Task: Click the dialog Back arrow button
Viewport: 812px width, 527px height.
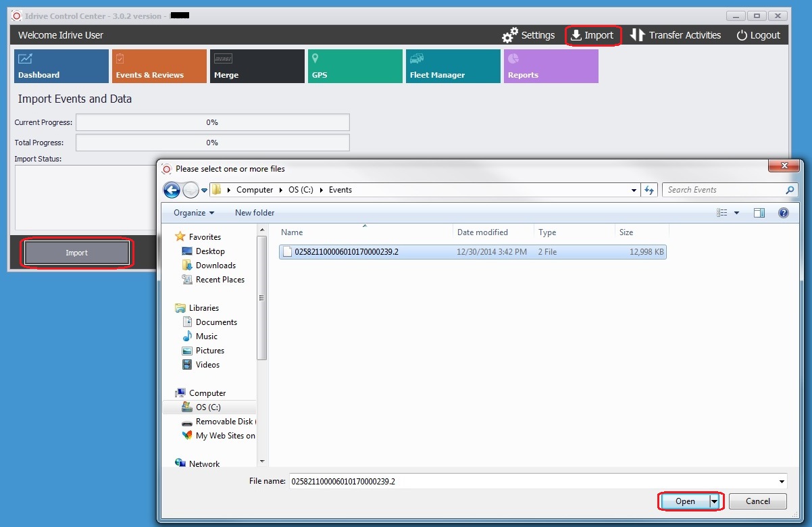Action: [x=172, y=191]
